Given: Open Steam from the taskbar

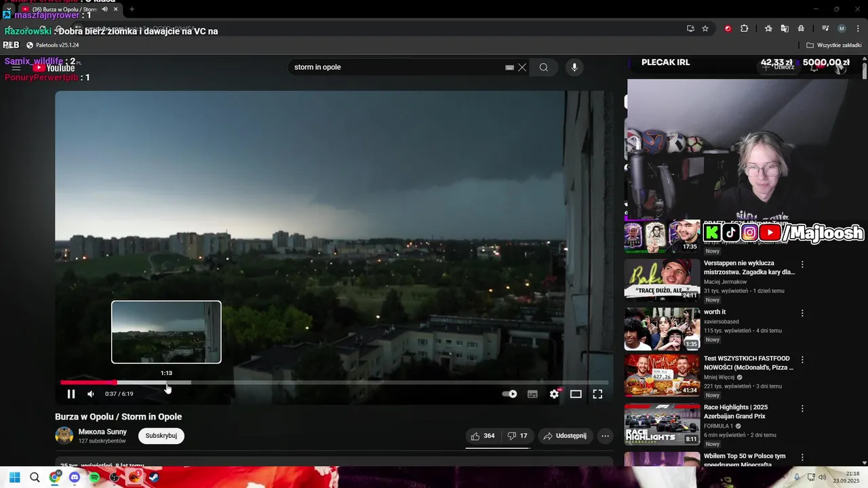Looking at the screenshot, I should point(154,477).
